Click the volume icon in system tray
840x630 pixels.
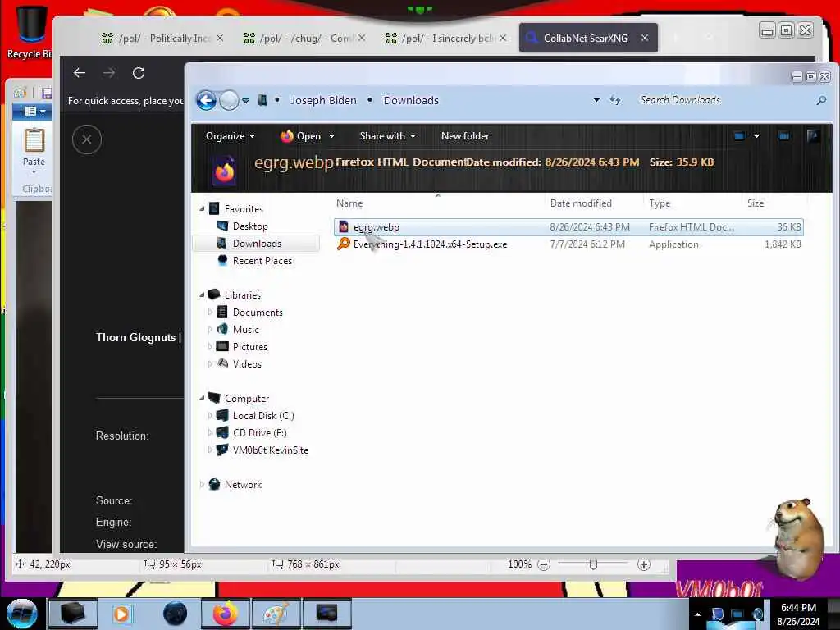tap(757, 614)
